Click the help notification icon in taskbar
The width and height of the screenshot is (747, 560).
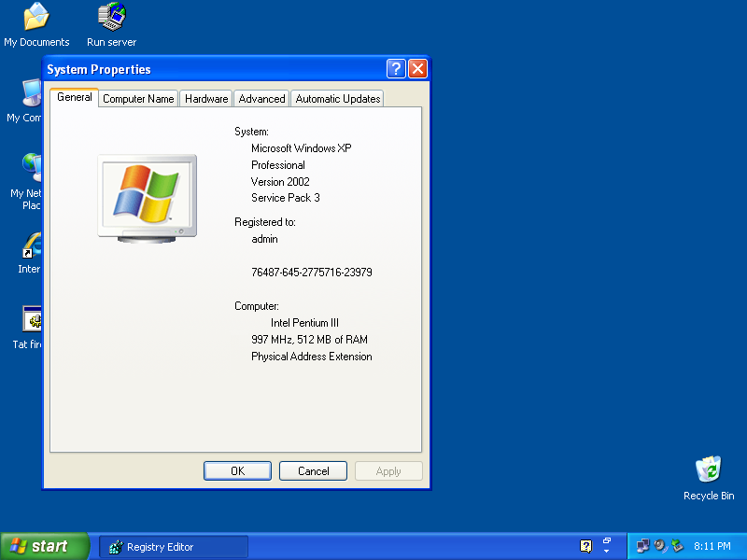click(x=585, y=545)
